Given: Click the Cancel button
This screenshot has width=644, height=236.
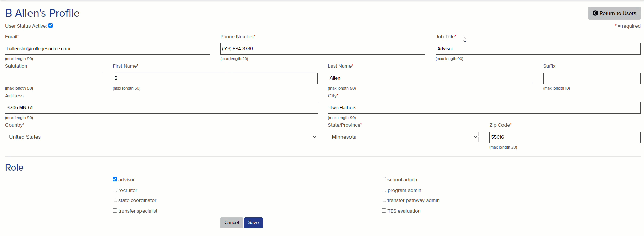Looking at the screenshot, I should pyautogui.click(x=231, y=223).
